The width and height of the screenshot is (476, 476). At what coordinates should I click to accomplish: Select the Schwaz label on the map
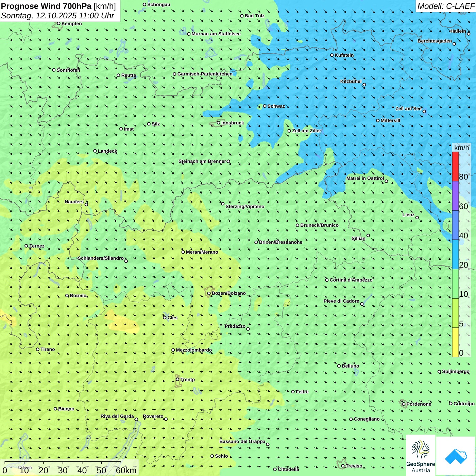(276, 106)
